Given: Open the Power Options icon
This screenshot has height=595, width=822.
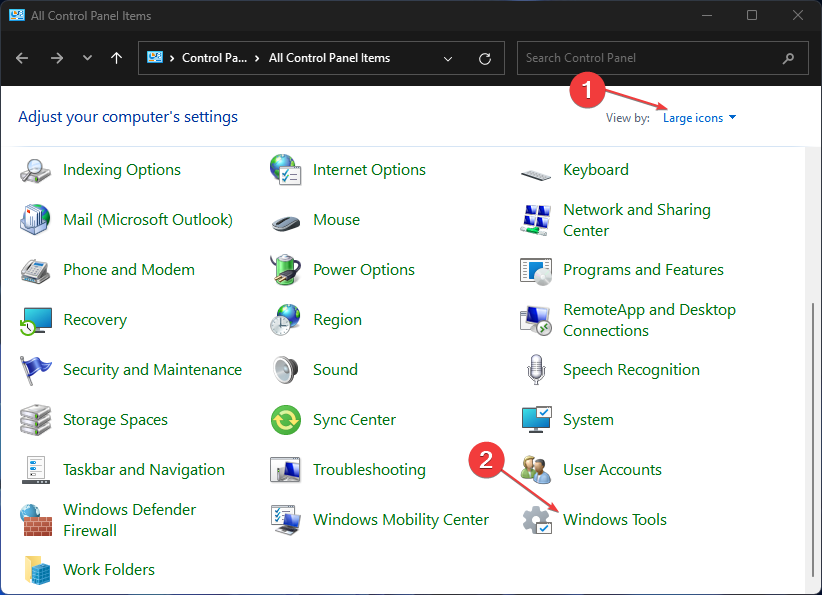Looking at the screenshot, I should coord(286,270).
